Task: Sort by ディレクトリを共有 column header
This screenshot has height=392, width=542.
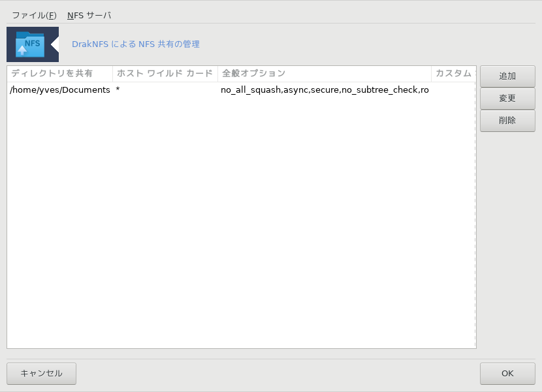Action: point(60,73)
